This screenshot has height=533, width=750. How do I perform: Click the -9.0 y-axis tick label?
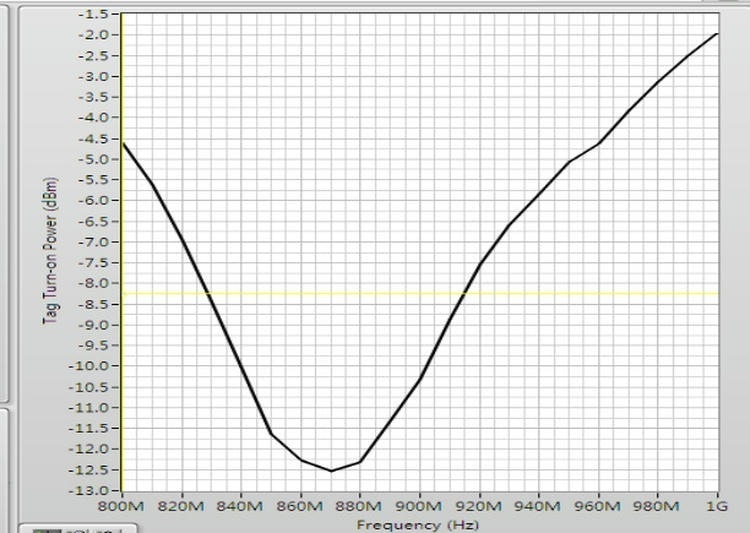[x=94, y=325]
